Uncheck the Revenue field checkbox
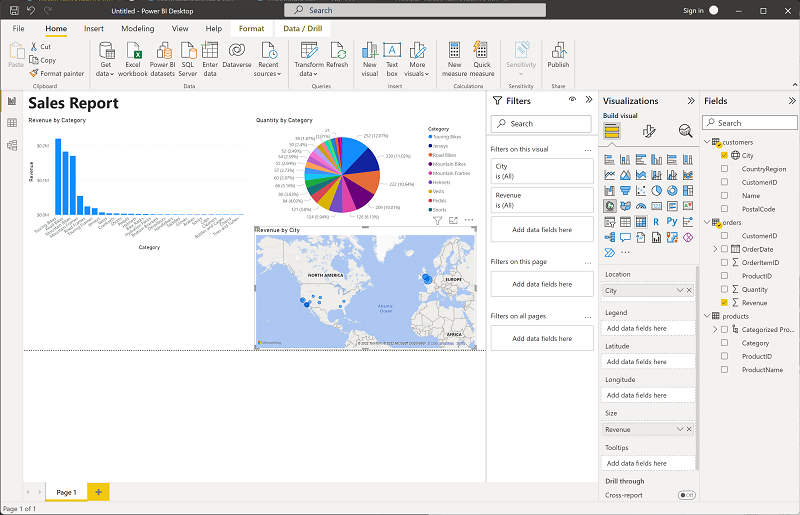Image resolution: width=800 pixels, height=515 pixels. (724, 303)
